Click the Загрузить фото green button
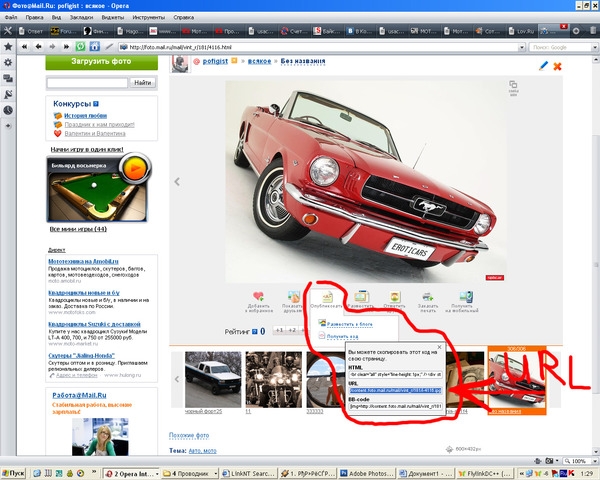Viewport: 600px width, 480px height. pos(101,62)
